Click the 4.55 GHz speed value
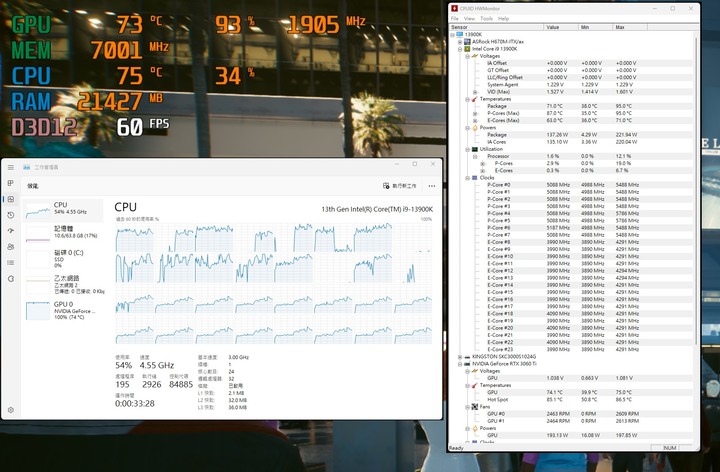 [x=157, y=365]
